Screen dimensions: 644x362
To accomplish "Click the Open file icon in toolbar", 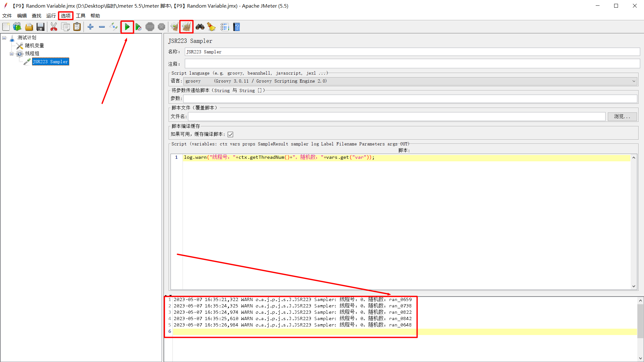I will pos(29,27).
